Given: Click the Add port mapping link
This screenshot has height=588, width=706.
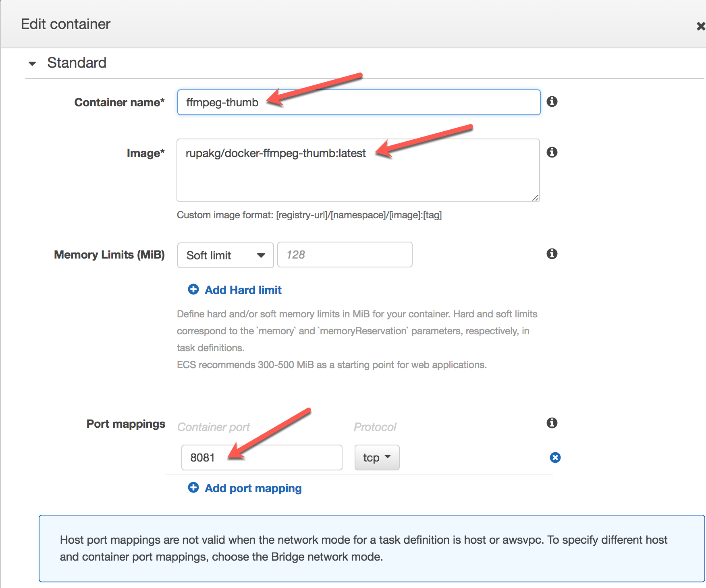Looking at the screenshot, I should click(253, 488).
